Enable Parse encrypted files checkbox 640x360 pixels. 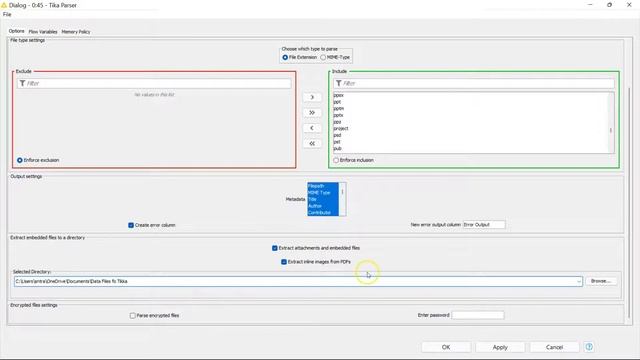pyautogui.click(x=133, y=316)
